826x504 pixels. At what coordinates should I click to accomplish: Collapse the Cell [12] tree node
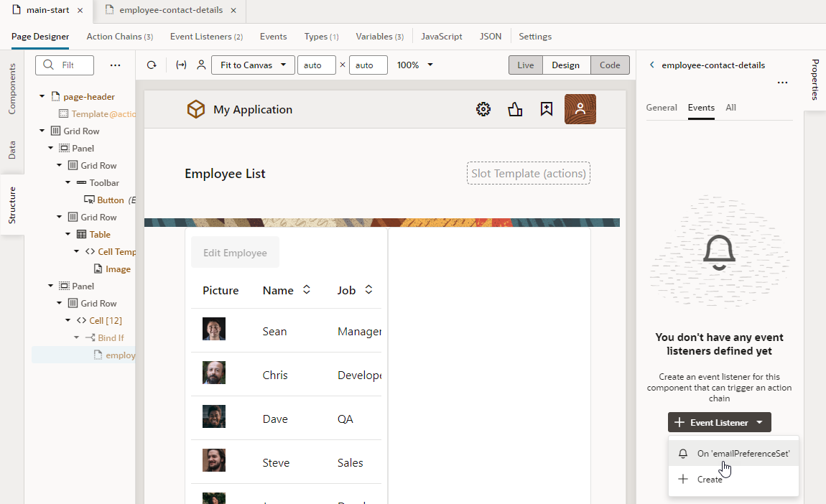click(68, 320)
